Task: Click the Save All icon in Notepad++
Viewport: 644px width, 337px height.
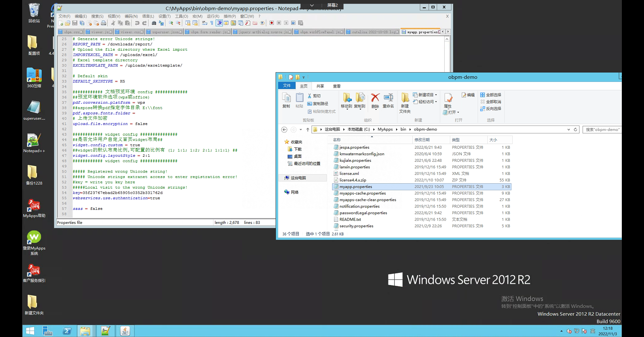Action: coord(82,23)
